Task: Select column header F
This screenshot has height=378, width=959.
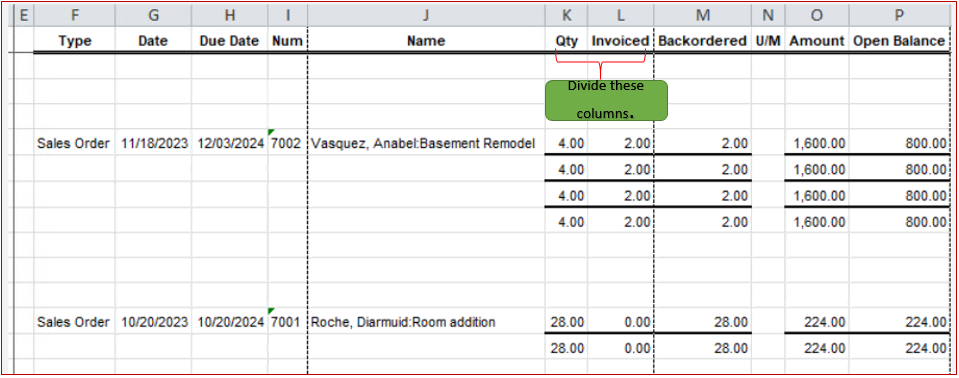Action: tap(75, 15)
